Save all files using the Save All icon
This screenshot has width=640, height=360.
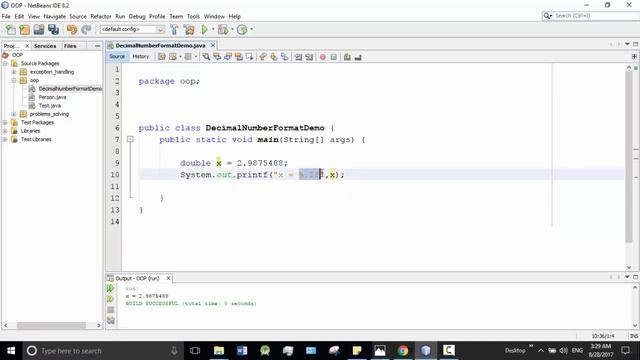coord(53,29)
